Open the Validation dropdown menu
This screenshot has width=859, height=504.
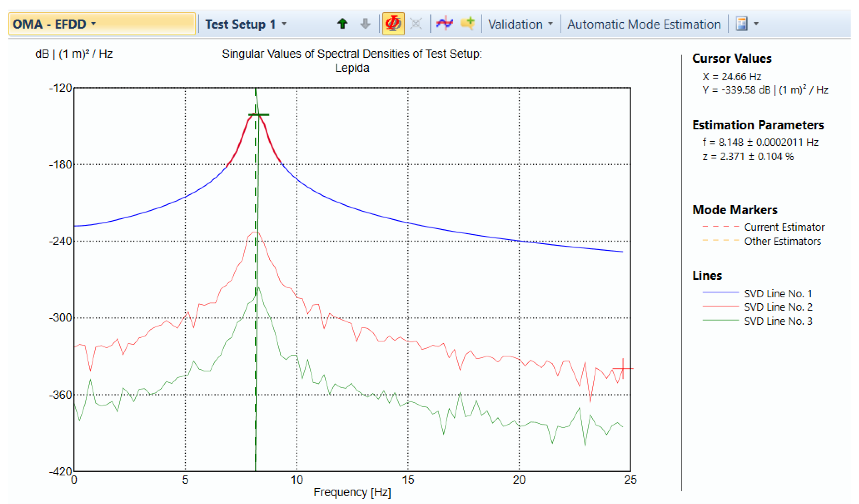point(550,24)
